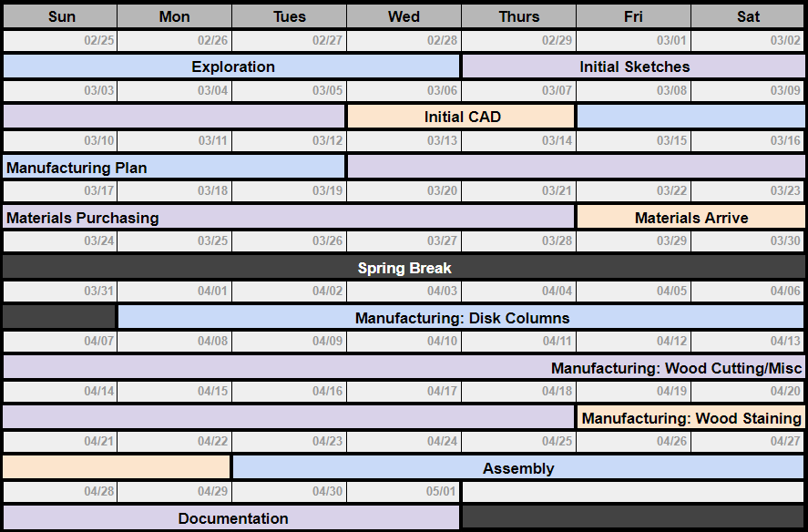Select the Wed column header
Image resolution: width=808 pixels, height=532 pixels.
click(x=404, y=16)
